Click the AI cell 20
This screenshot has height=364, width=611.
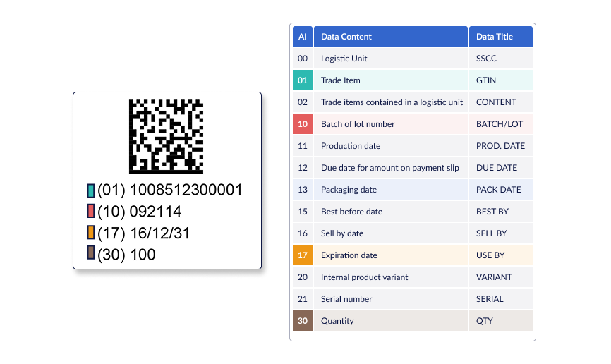pyautogui.click(x=303, y=277)
